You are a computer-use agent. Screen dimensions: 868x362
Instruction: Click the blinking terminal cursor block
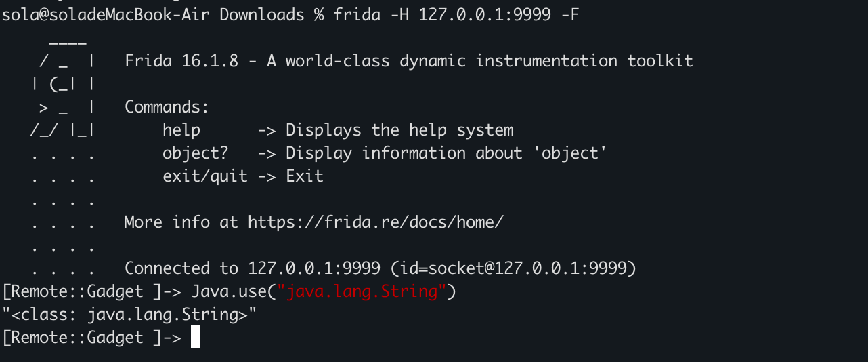196,338
